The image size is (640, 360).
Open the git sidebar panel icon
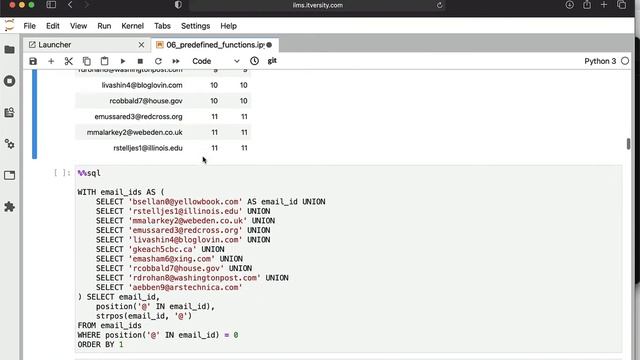(x=9, y=112)
